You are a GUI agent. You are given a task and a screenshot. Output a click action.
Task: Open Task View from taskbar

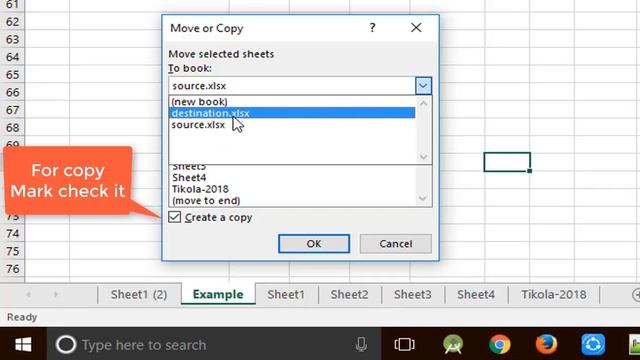click(404, 344)
